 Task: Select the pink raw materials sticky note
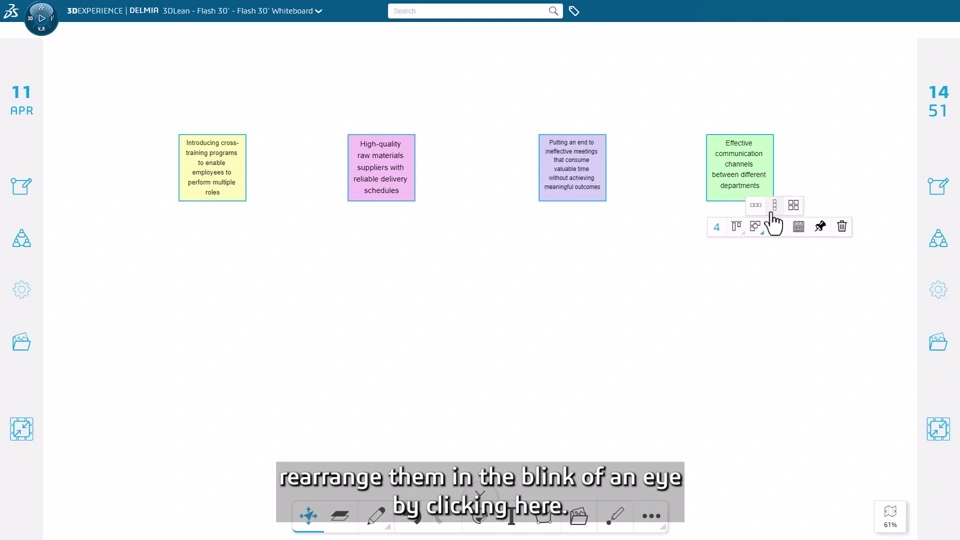coord(381,168)
